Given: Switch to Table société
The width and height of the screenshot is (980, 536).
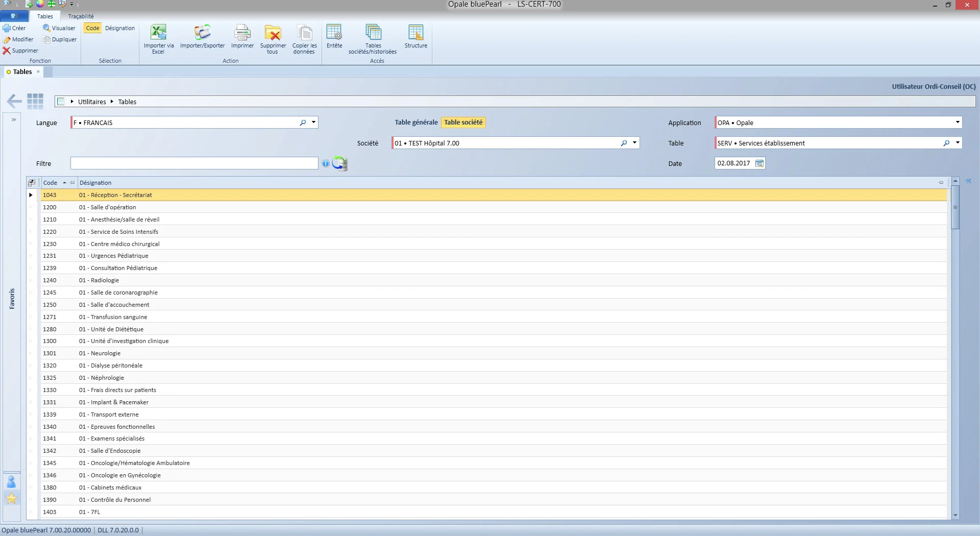Looking at the screenshot, I should click(463, 122).
